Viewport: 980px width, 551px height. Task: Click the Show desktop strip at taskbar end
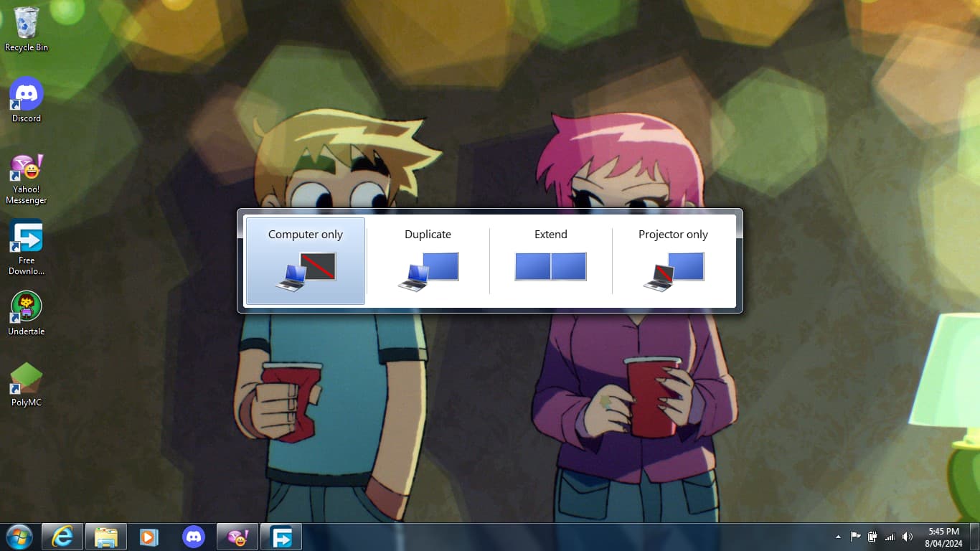(974, 537)
